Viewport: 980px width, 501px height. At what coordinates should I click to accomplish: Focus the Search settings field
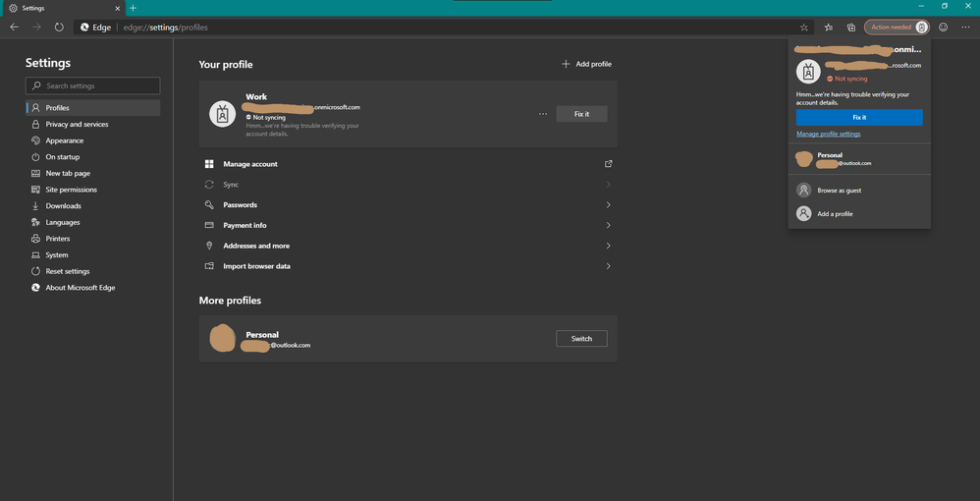(92, 85)
